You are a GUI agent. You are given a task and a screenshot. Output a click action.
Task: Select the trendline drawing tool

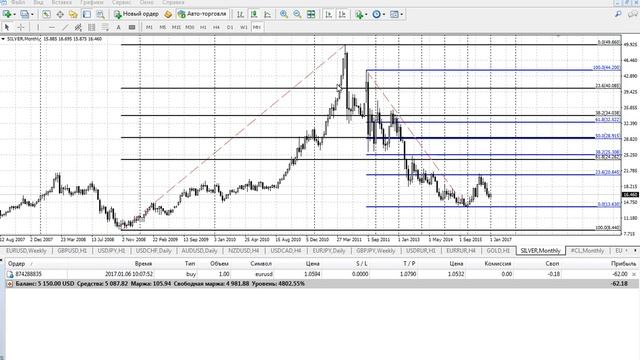64,27
